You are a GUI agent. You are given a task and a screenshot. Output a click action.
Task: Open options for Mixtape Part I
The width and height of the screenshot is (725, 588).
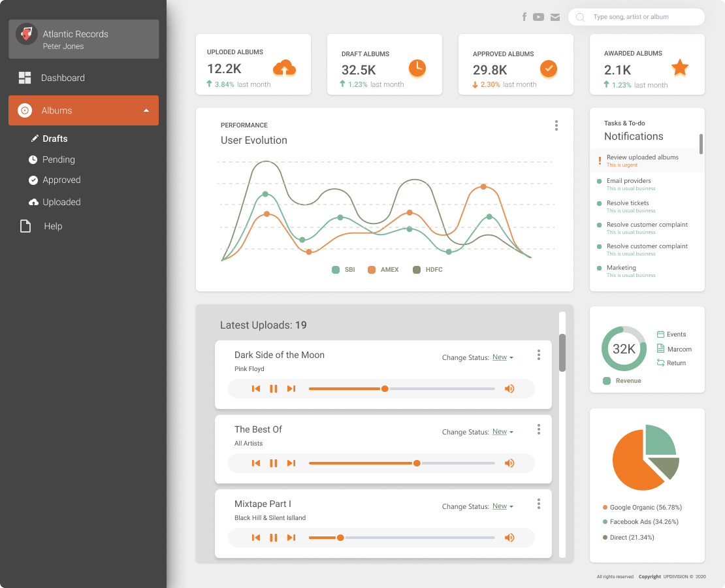pos(539,504)
